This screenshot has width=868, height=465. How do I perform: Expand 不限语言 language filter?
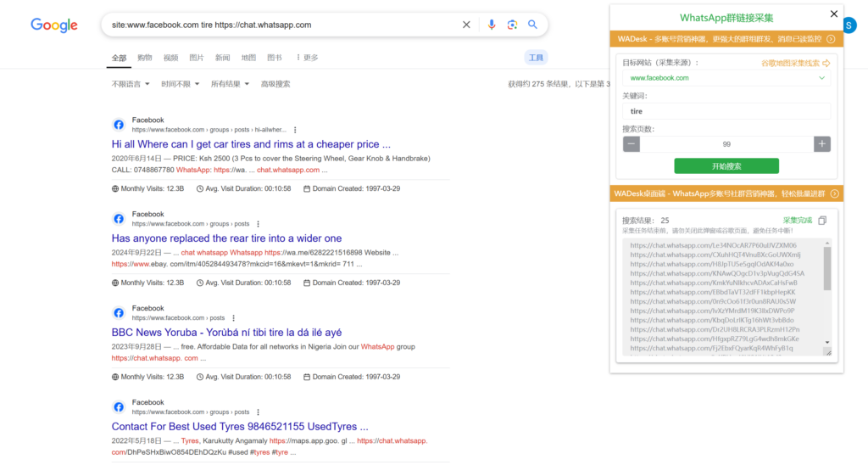[x=131, y=84]
